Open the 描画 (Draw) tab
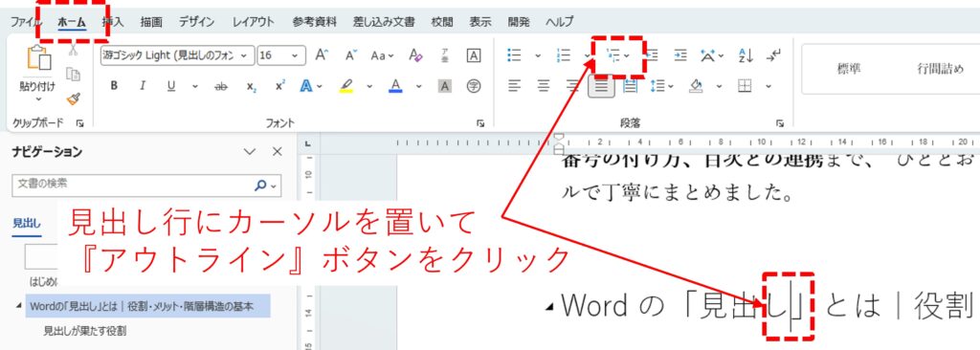 pyautogui.click(x=150, y=22)
